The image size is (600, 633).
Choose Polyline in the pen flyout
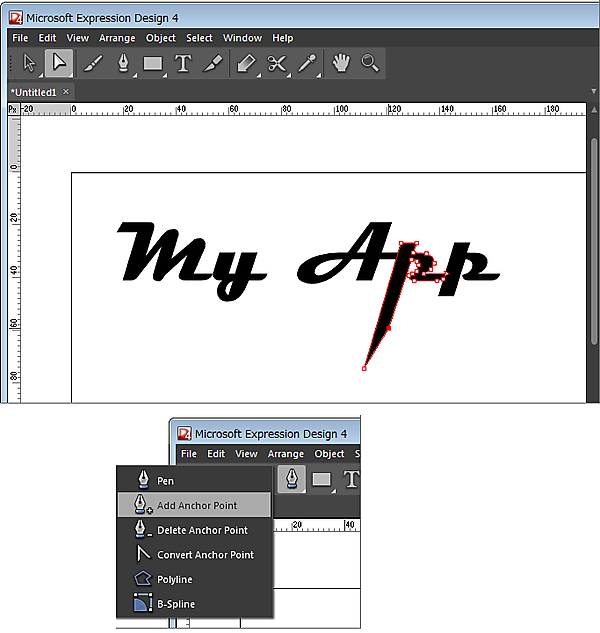click(x=174, y=579)
